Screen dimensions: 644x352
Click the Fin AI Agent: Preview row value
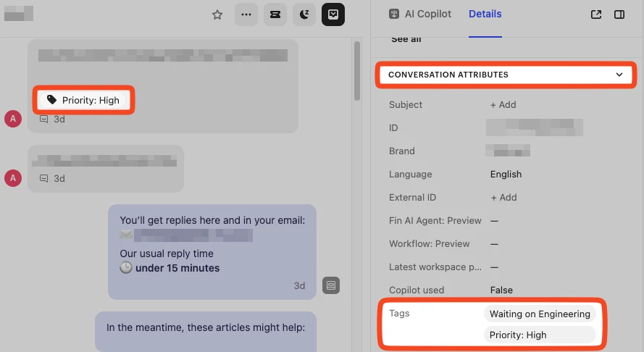tap(494, 221)
